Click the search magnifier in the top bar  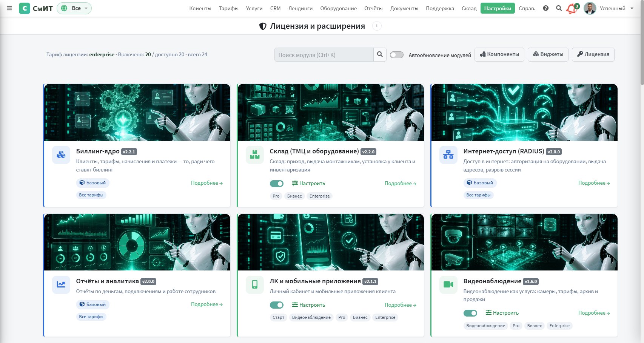pyautogui.click(x=559, y=8)
